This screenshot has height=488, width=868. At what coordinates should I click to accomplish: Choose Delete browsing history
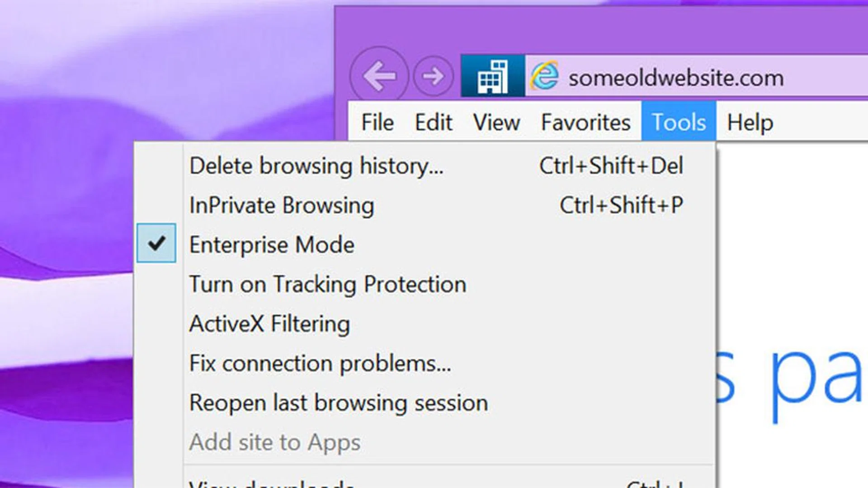[x=316, y=166]
